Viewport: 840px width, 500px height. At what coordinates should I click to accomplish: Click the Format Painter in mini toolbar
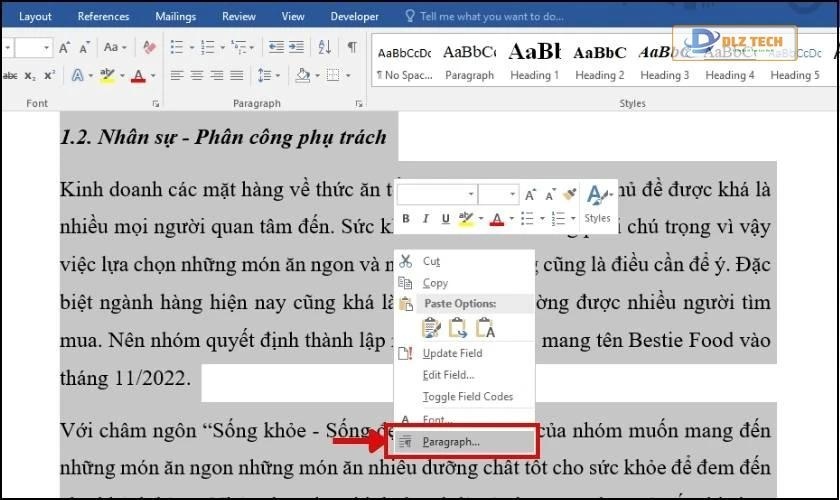(x=570, y=194)
